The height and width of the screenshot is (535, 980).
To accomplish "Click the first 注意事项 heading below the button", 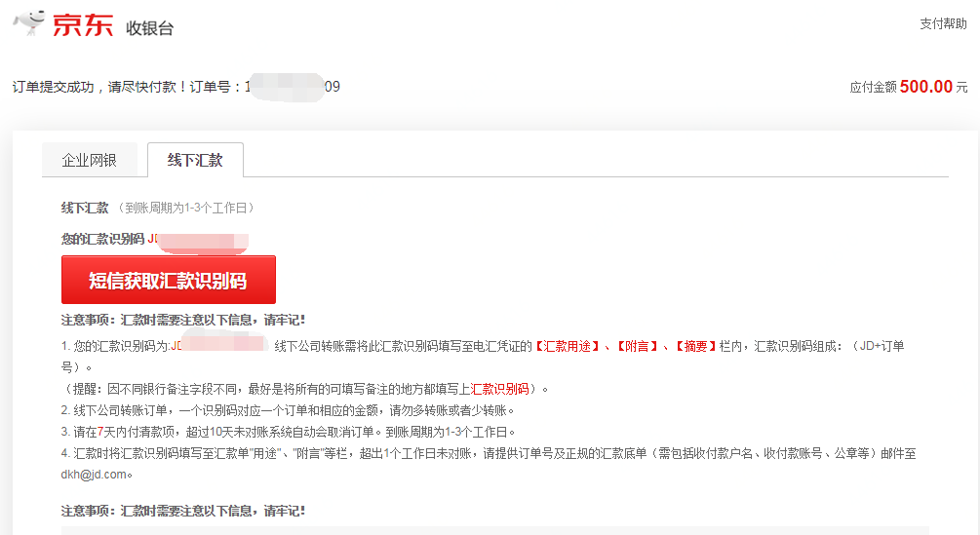I will point(183,321).
